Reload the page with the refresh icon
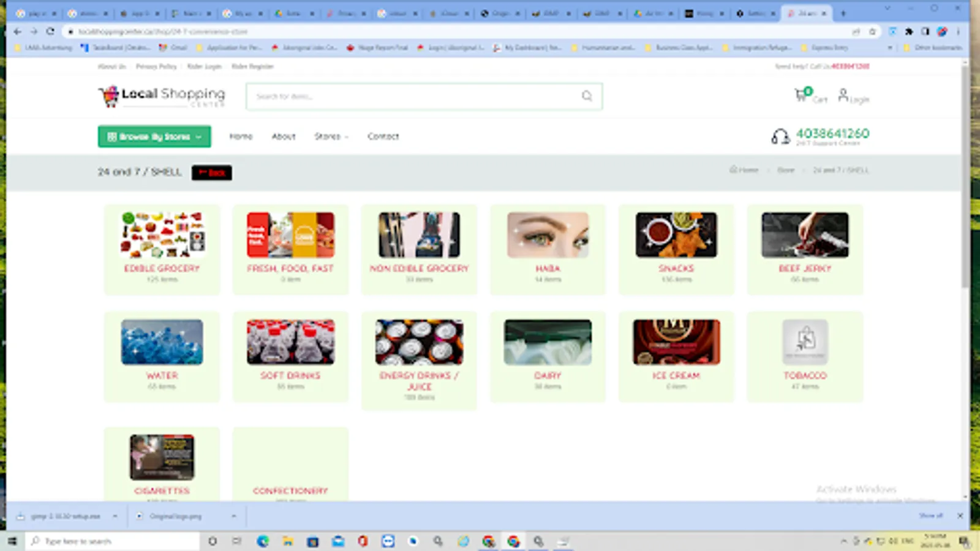The height and width of the screenshot is (551, 980). [x=50, y=31]
